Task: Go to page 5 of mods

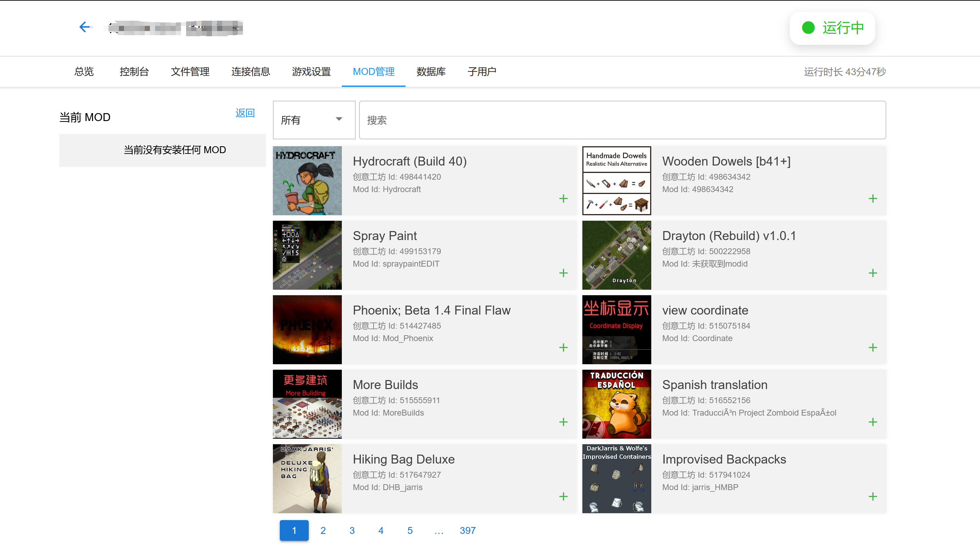Action: (x=410, y=530)
